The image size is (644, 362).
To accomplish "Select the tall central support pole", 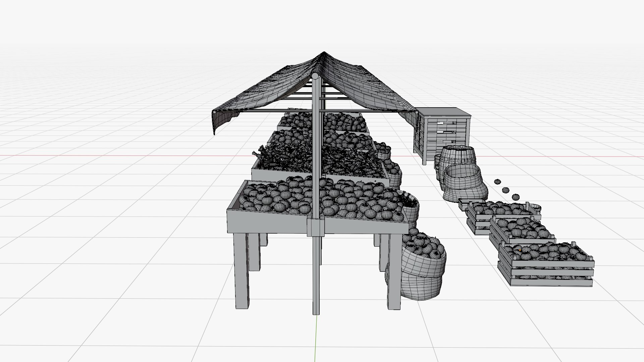I will tap(316, 194).
